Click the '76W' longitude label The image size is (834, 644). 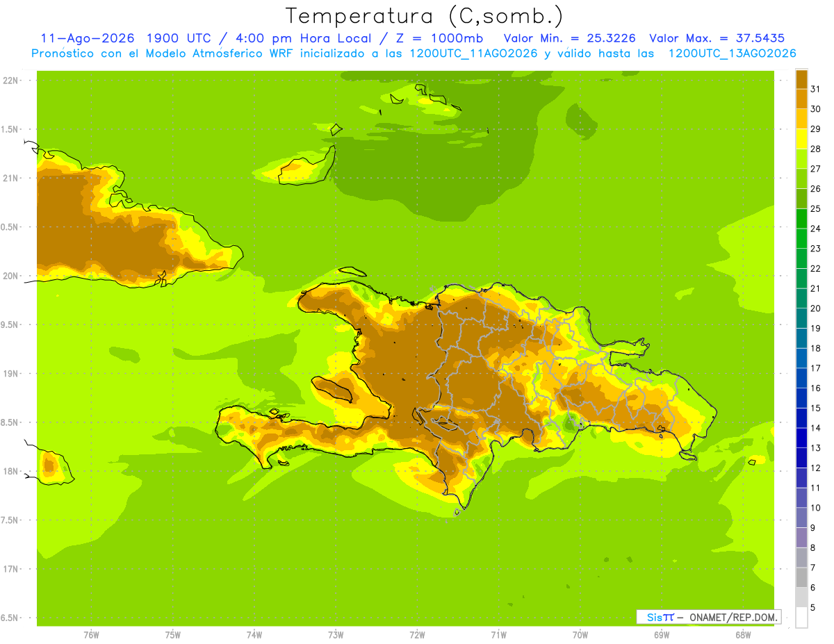[91, 635]
